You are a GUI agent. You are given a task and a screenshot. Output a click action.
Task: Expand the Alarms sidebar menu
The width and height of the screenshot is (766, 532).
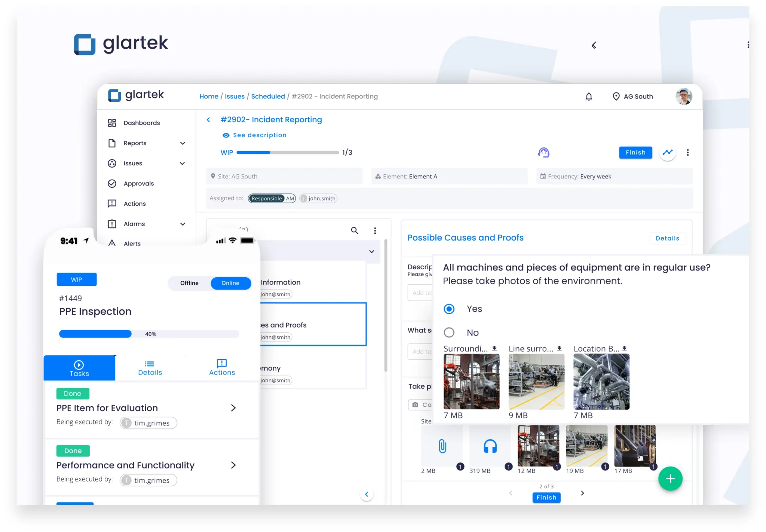tap(183, 224)
